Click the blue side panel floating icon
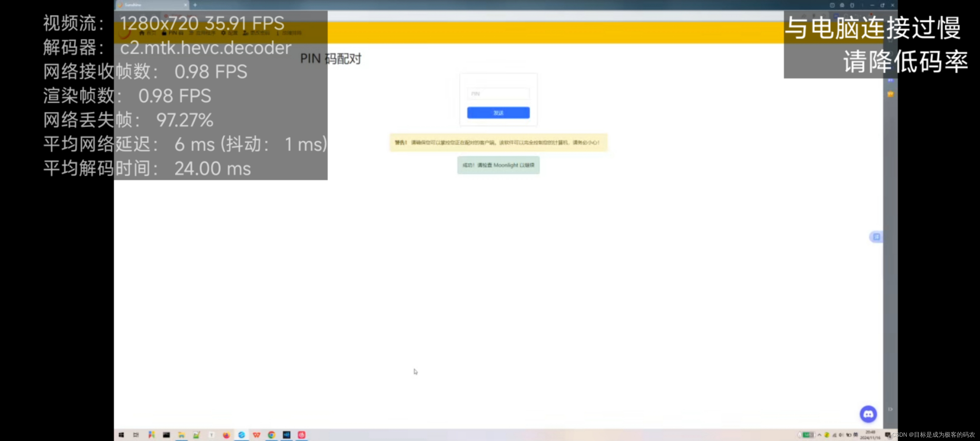The width and height of the screenshot is (980, 441). (x=876, y=237)
